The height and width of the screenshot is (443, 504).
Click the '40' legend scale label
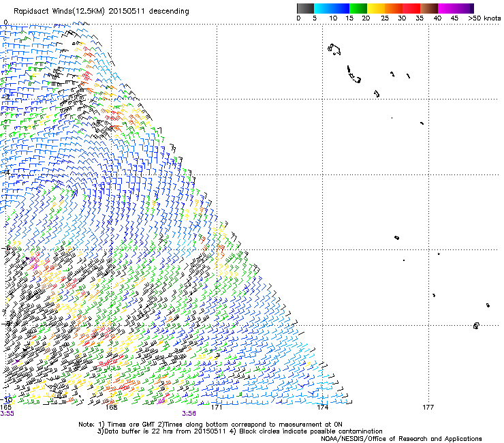point(437,18)
